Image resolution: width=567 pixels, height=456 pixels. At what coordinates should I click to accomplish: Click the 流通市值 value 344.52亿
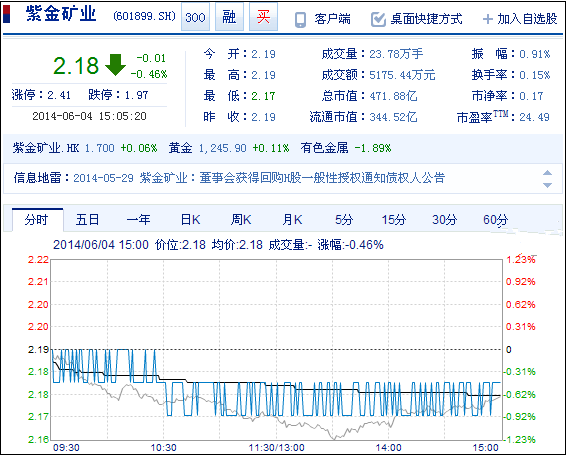(x=393, y=117)
